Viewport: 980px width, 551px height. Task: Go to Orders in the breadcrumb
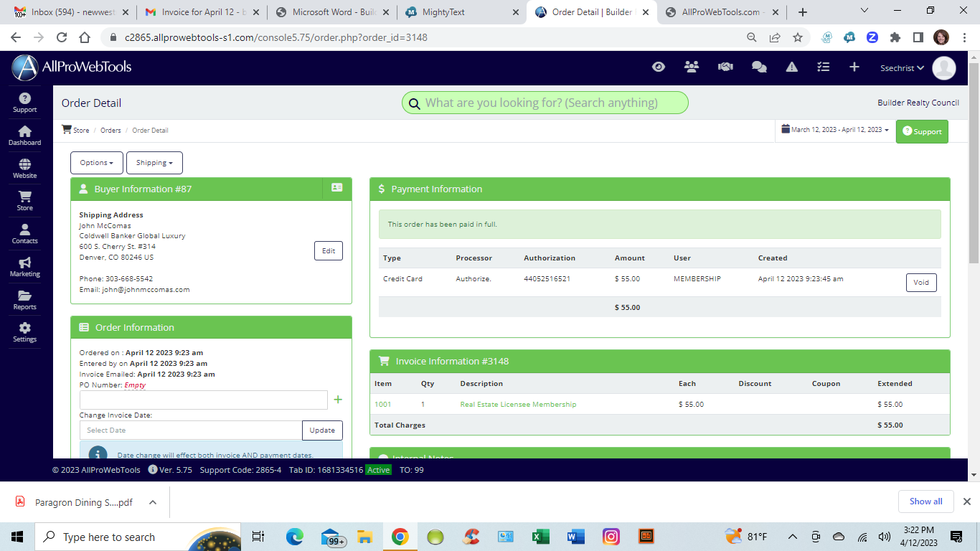[110, 131]
